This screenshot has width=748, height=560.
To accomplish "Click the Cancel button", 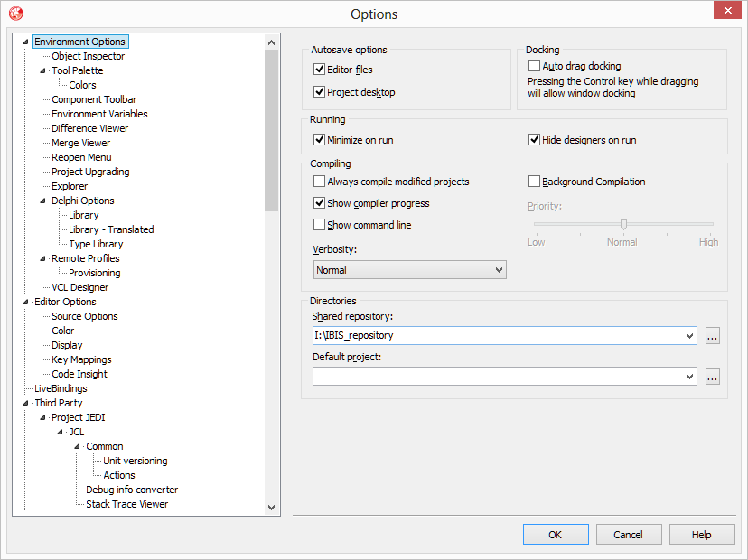I will [629, 535].
